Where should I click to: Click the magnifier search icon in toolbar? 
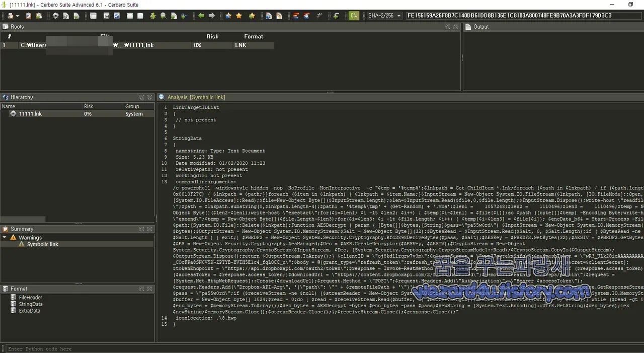(x=164, y=16)
